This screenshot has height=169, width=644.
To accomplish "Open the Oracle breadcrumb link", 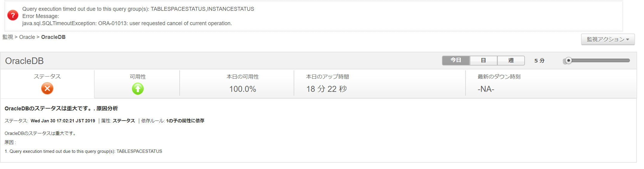I will pyautogui.click(x=27, y=37).
